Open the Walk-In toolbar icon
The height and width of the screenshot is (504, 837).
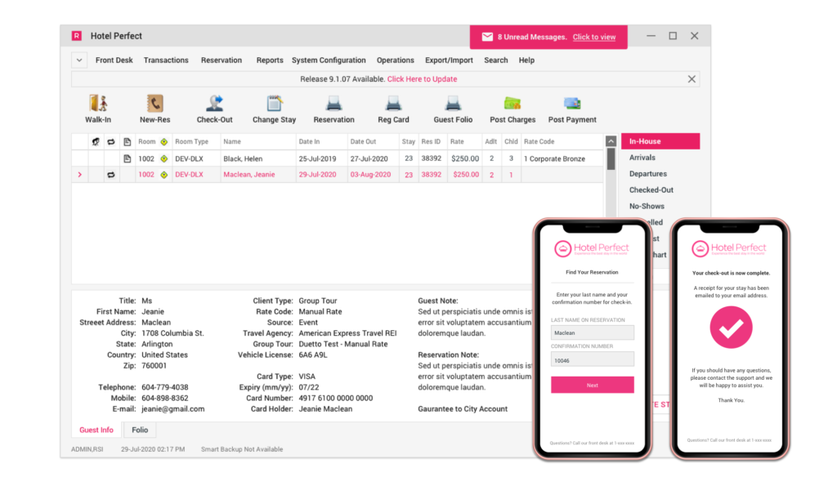pos(98,104)
